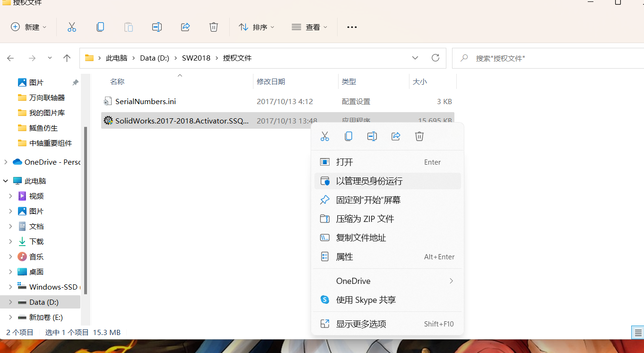Go up one folder level

coord(67,58)
